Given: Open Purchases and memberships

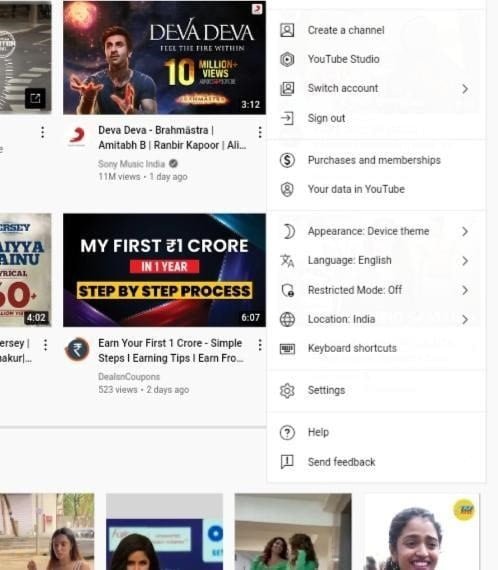Looking at the screenshot, I should click(376, 160).
